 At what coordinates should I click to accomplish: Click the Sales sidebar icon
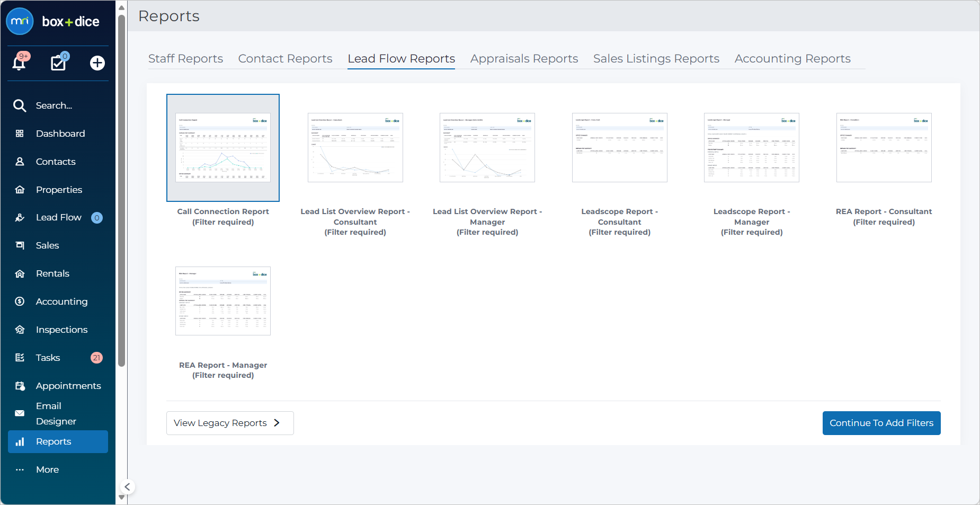[20, 245]
